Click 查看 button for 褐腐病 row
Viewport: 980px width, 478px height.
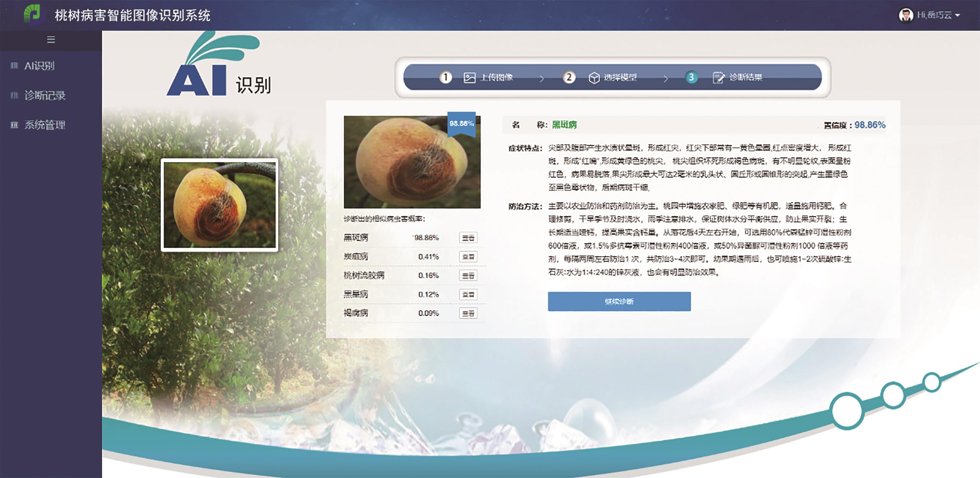[x=468, y=313]
